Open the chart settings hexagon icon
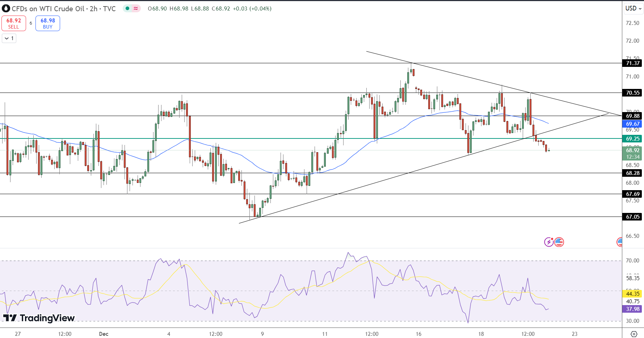 634,334
